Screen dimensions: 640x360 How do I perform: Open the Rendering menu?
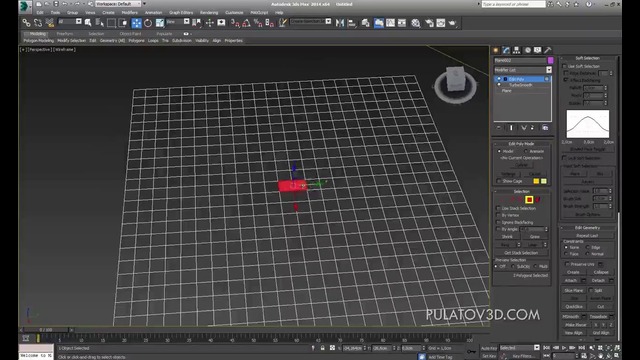(209, 13)
